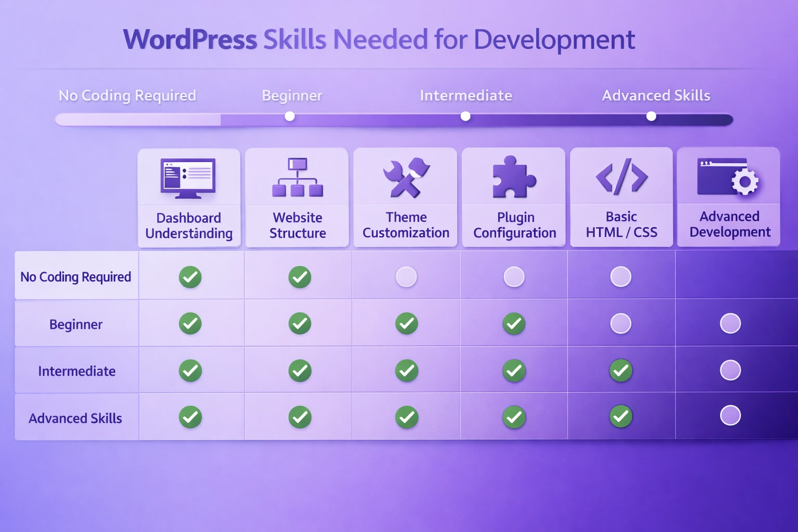Screen dimensions: 798x532
Task: Select the Basic HTML/CSS code brackets icon
Action: tap(621, 177)
